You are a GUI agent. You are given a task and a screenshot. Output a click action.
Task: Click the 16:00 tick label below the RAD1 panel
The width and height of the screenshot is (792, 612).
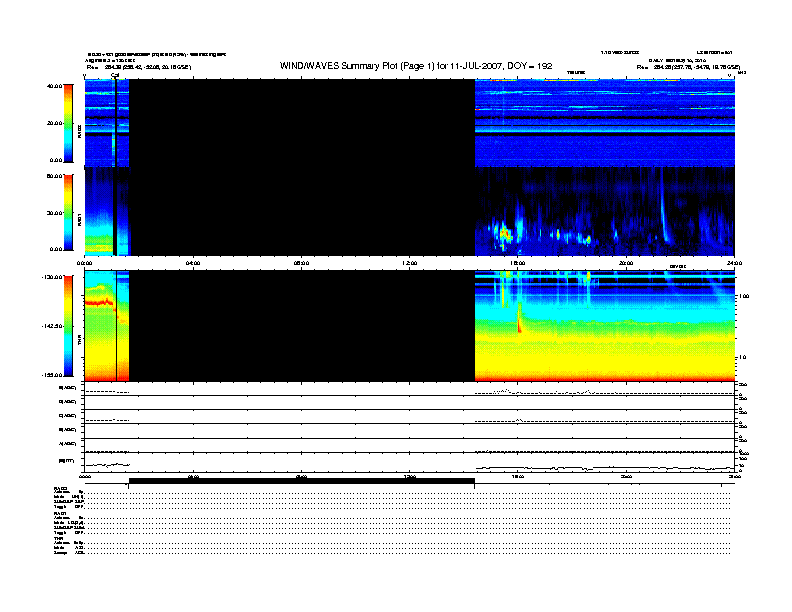pos(518,263)
